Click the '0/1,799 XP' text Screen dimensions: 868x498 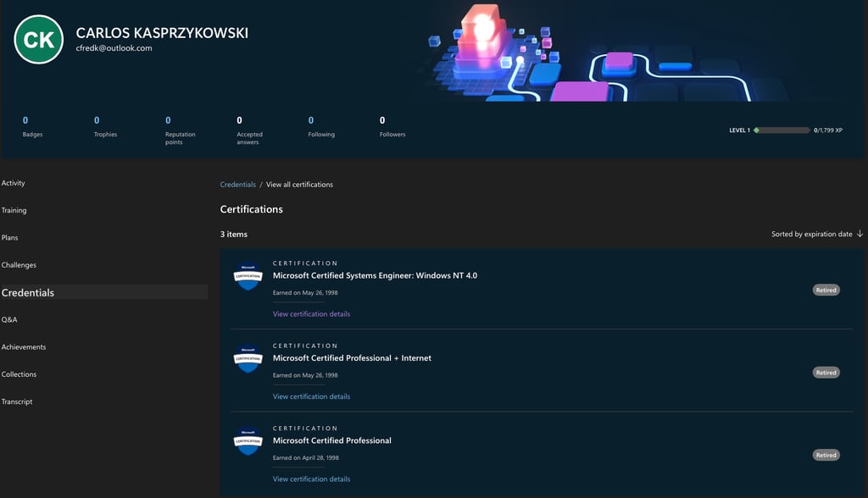tap(828, 130)
